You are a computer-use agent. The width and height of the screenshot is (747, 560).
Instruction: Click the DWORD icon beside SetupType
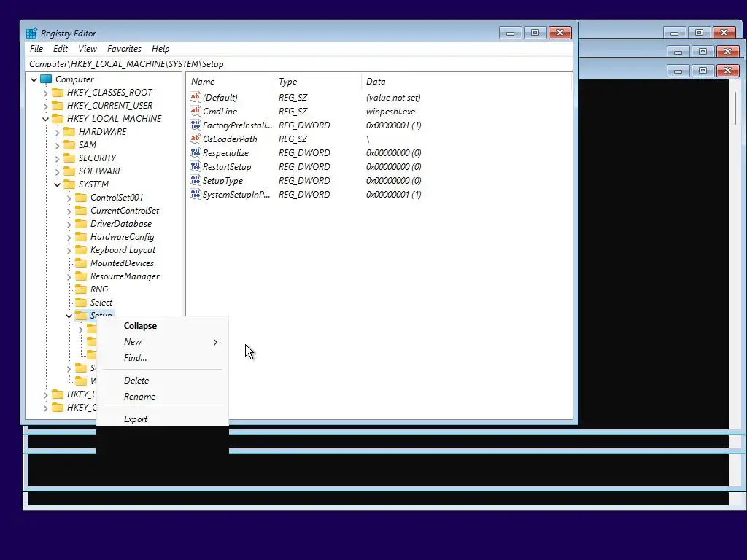pos(196,180)
